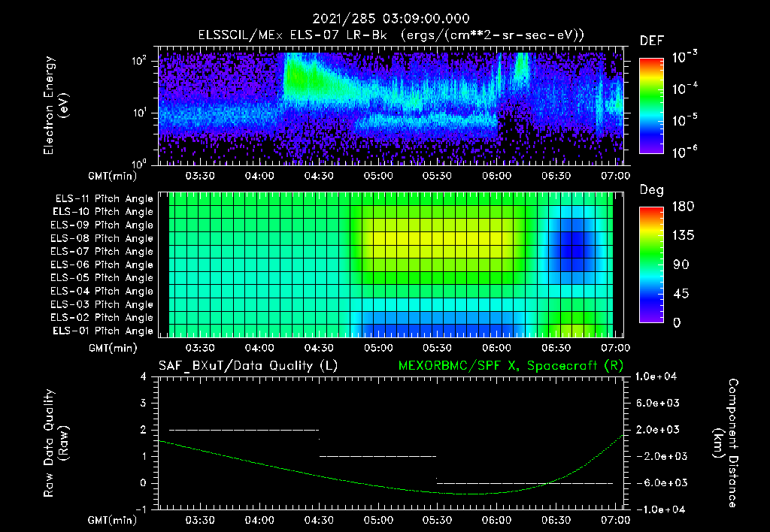The height and width of the screenshot is (532, 770).
Task: Click the 1.0e+04 right axis value
Action: 656,376
